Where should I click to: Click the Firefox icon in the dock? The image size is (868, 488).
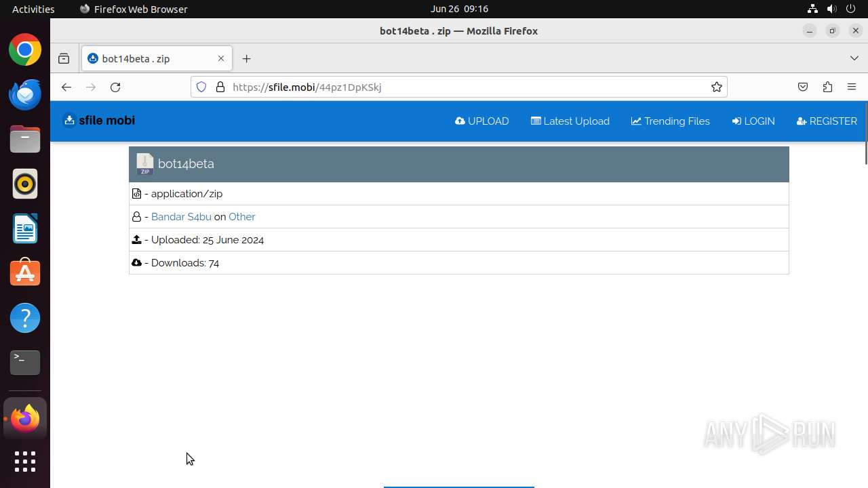pos(25,418)
